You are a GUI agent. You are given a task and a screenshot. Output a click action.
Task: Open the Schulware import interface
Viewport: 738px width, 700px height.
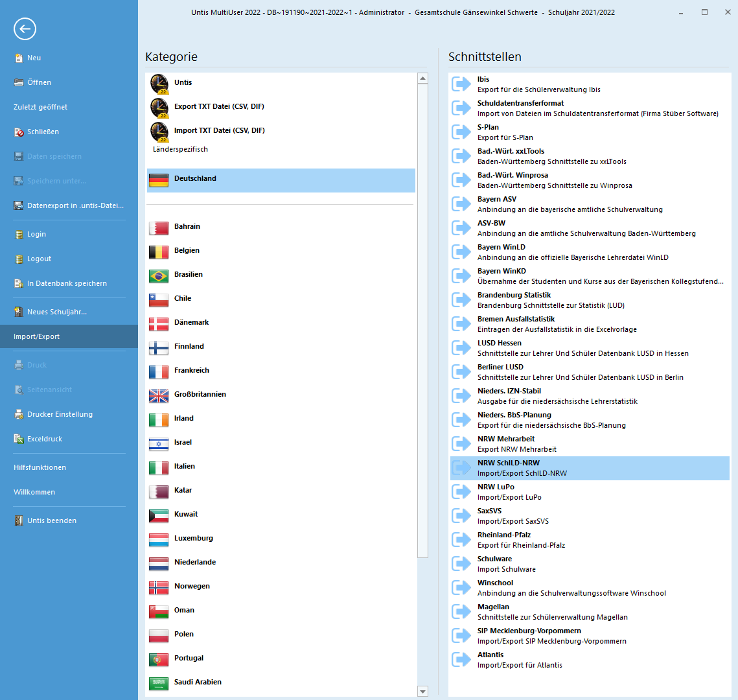click(590, 565)
